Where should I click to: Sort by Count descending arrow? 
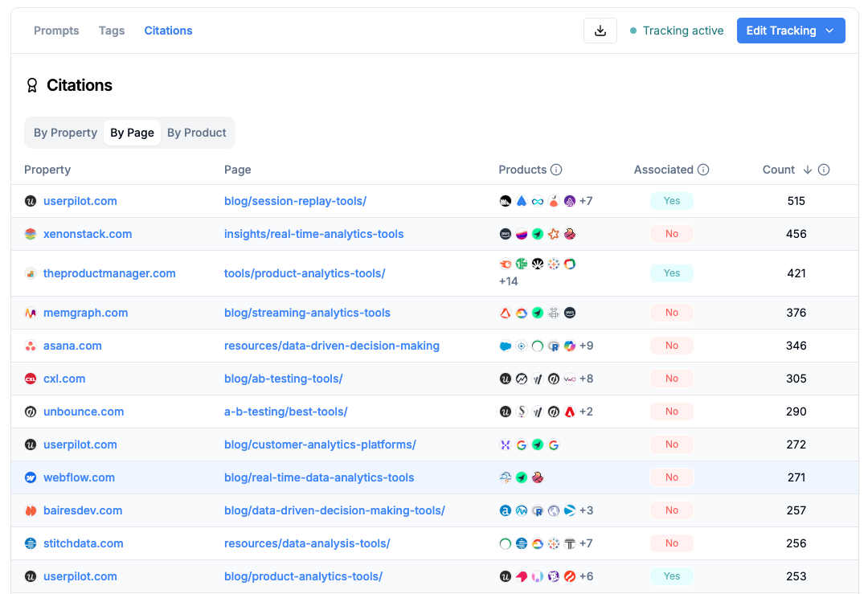807,170
